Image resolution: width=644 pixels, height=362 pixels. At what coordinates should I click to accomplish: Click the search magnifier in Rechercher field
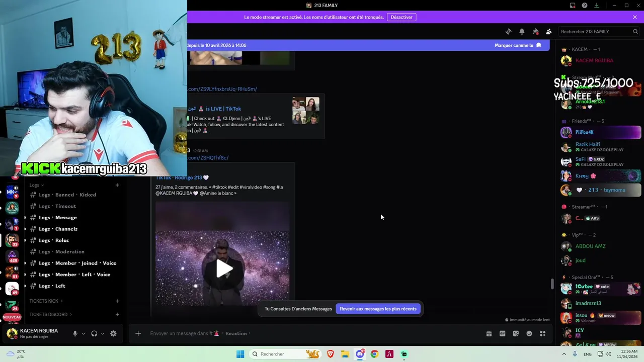coord(635,31)
